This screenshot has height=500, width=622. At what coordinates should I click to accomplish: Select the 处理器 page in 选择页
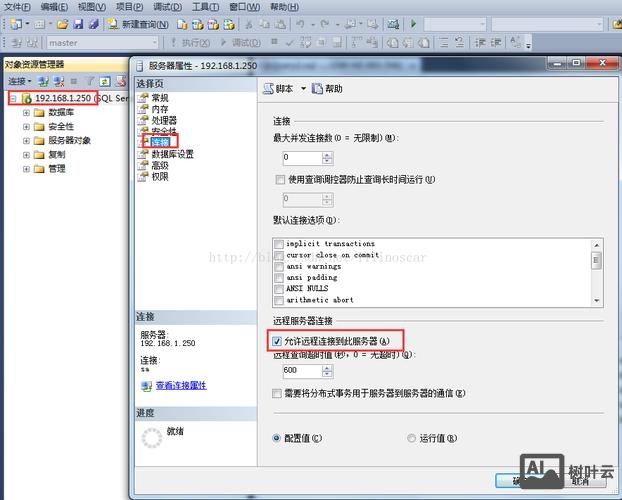click(x=164, y=120)
